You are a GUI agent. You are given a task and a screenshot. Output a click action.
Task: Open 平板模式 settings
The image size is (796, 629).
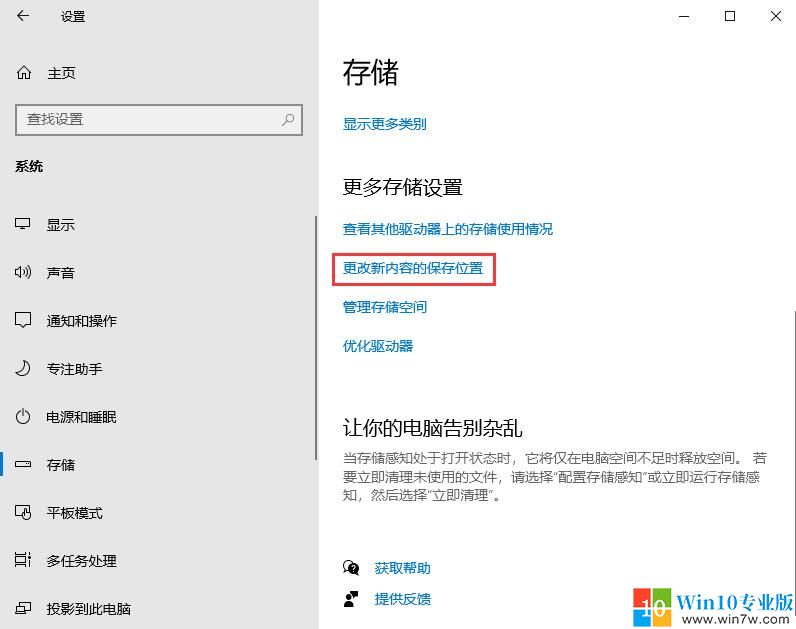[x=74, y=513]
